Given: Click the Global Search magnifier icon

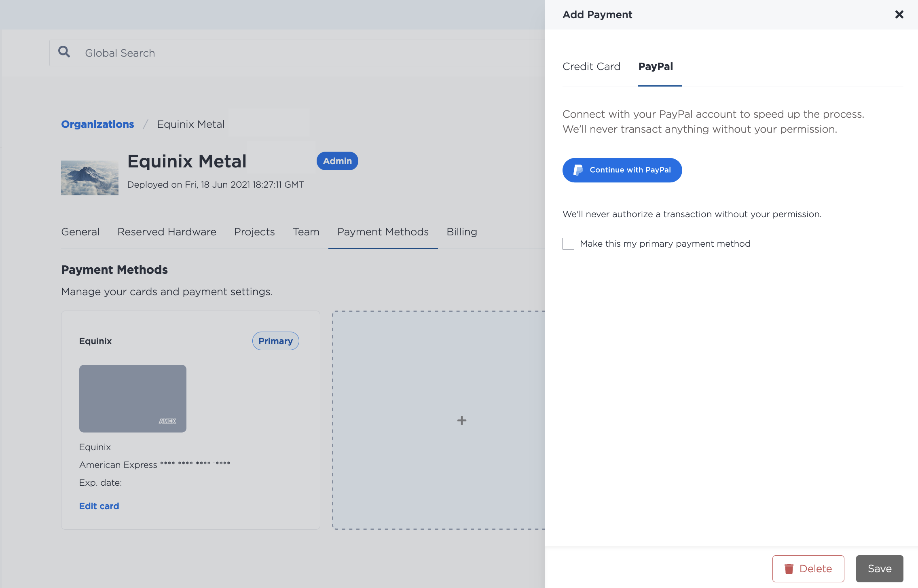Looking at the screenshot, I should click(64, 51).
